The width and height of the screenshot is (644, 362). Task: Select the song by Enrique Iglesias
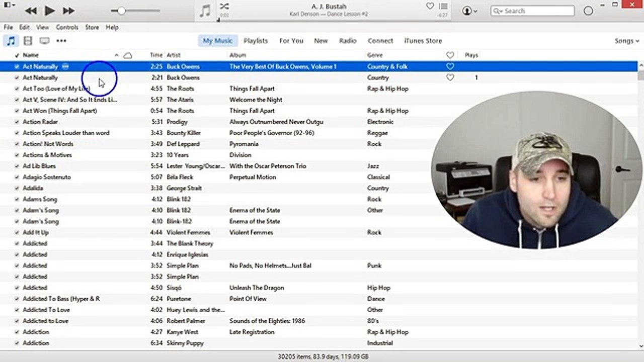pyautogui.click(x=319, y=254)
